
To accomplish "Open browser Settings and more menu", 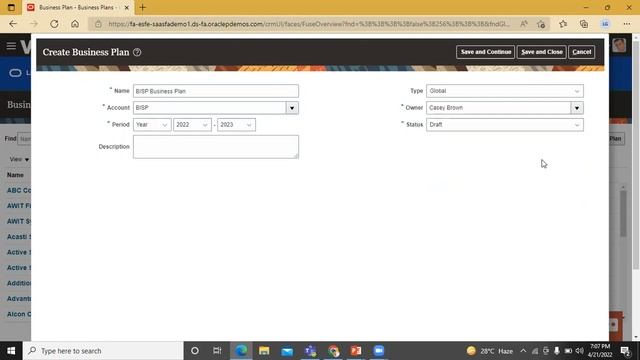I will [627, 24].
